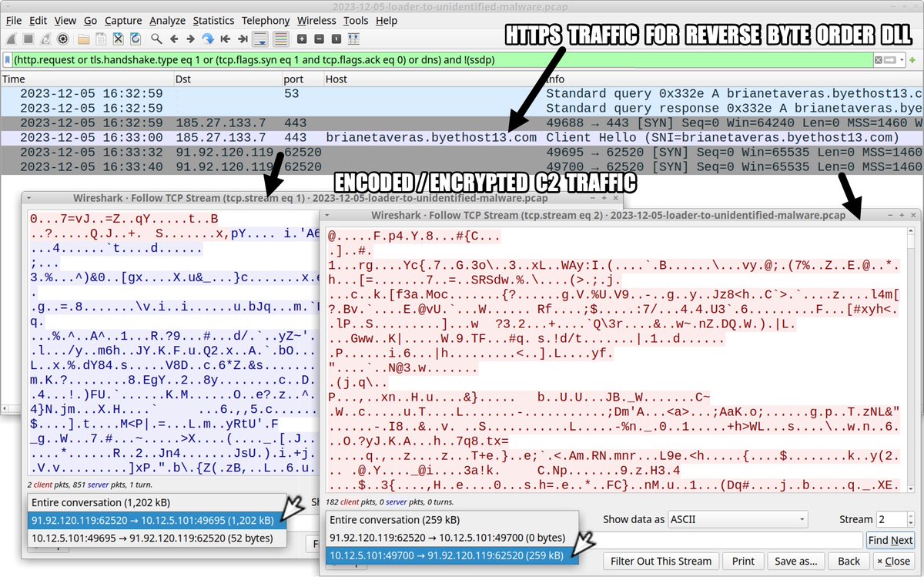This screenshot has height=577, width=924.
Task: Open capture options gear icon
Action: pos(62,39)
